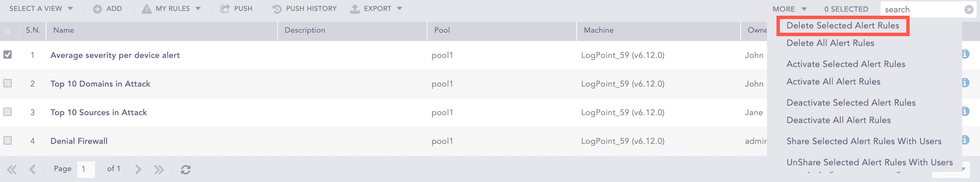Choose Deactivate All Alert Rules
980x182 pixels.
(838, 120)
